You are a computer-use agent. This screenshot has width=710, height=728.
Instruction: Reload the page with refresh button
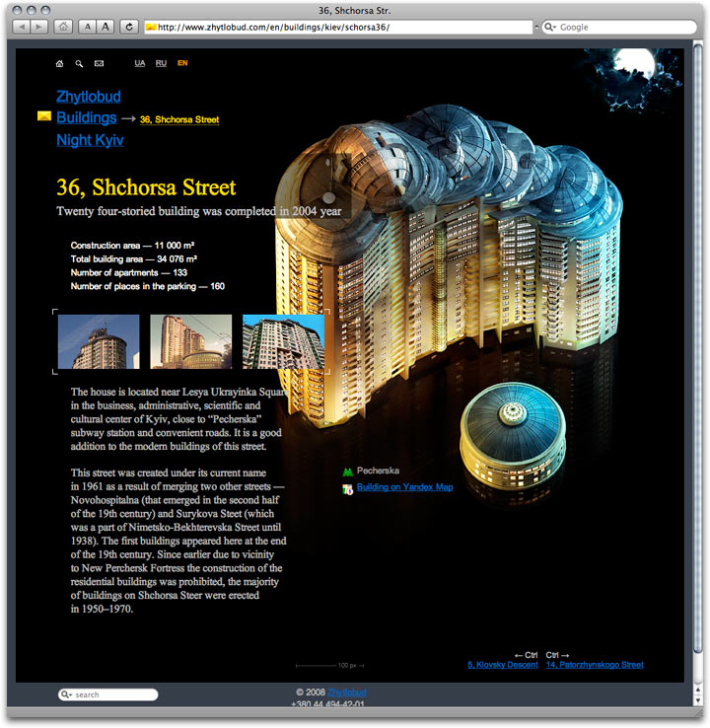point(129,27)
